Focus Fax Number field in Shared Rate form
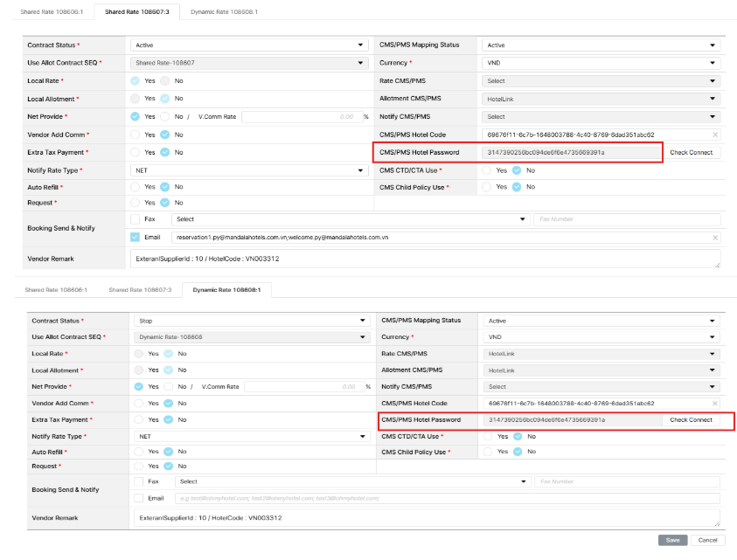 coord(627,219)
